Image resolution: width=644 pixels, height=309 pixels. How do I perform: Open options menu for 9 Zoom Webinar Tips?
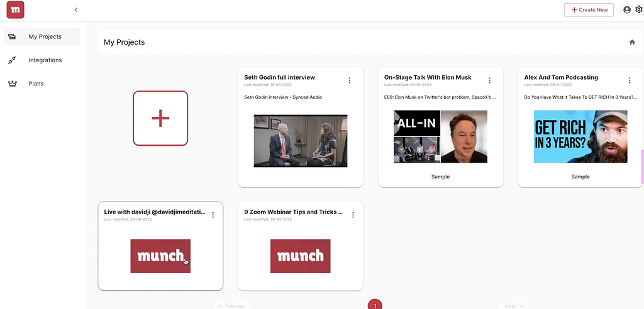[x=353, y=215]
